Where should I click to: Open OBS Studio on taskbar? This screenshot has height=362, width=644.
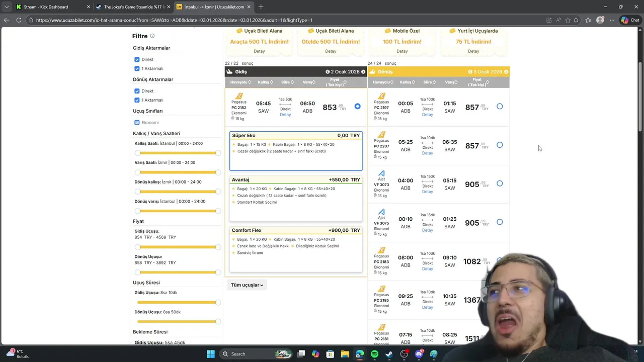click(404, 354)
